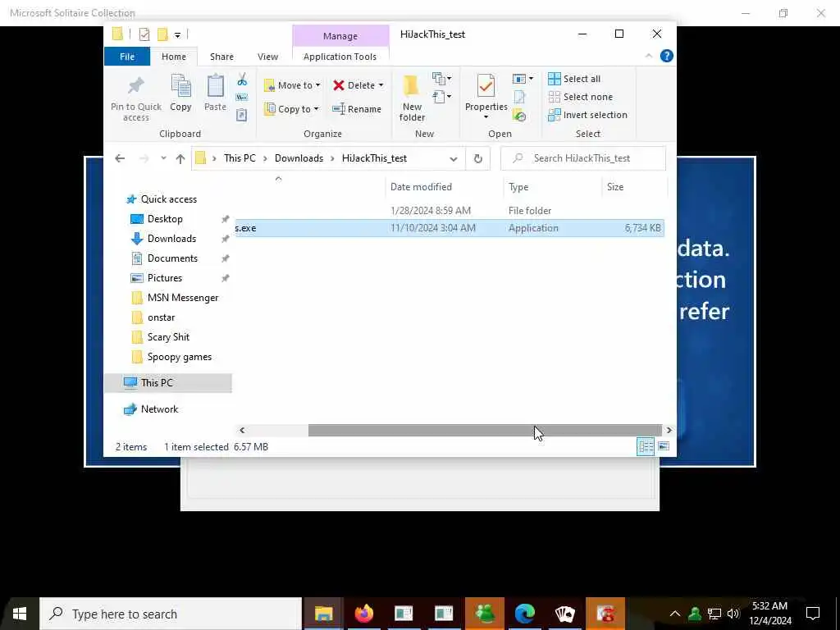Click This PC in the address breadcrumb

coord(240,158)
